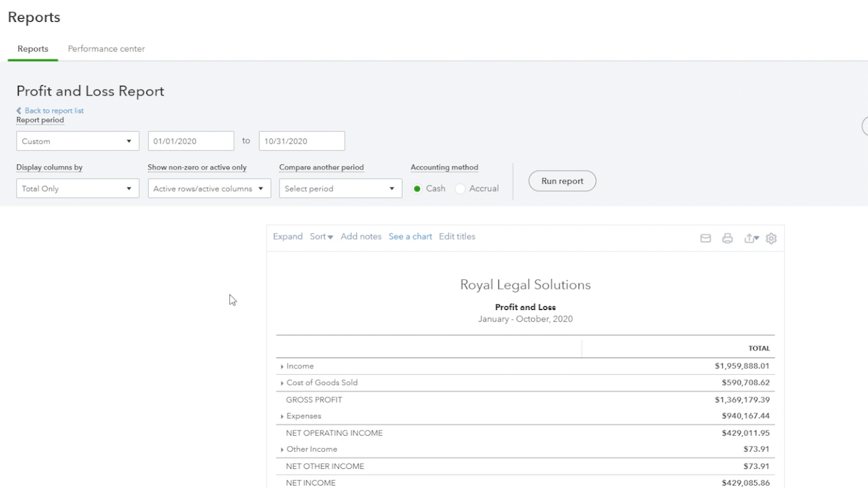The image size is (868, 488).
Task: Expand the Expenses row
Action: (x=282, y=416)
